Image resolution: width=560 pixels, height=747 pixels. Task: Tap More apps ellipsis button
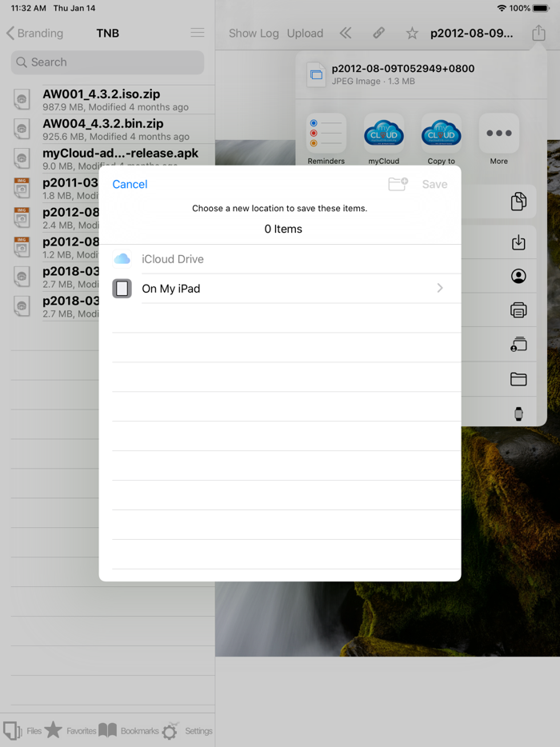pos(498,134)
